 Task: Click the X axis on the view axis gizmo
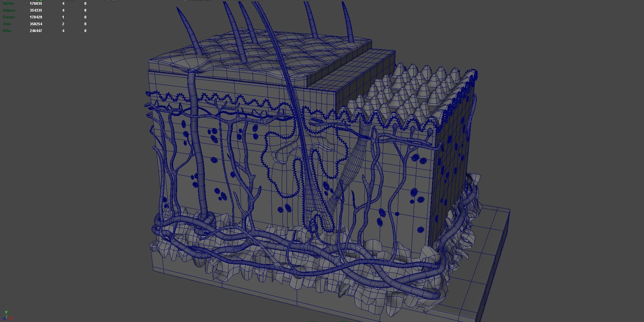point(11,318)
